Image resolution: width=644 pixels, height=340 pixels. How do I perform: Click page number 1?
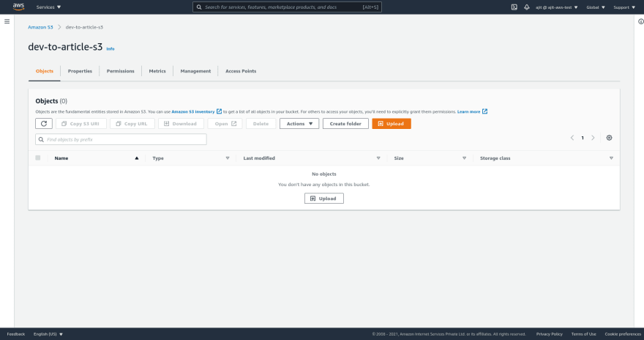click(x=583, y=138)
